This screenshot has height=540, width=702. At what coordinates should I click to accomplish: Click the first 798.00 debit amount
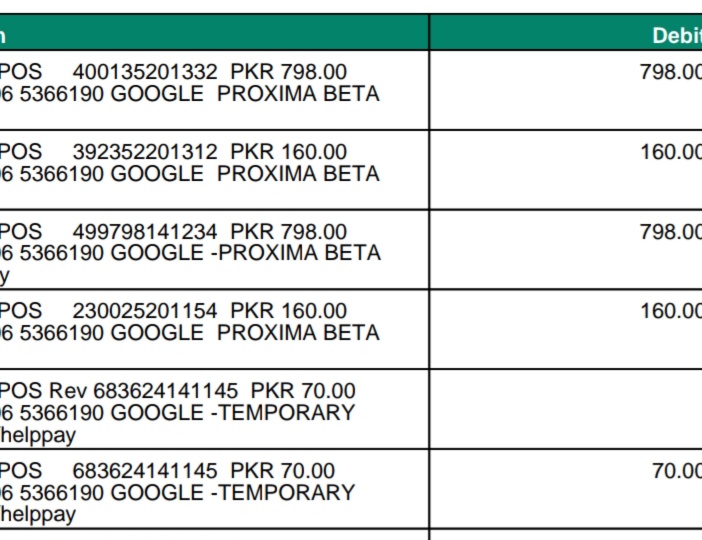(671, 72)
